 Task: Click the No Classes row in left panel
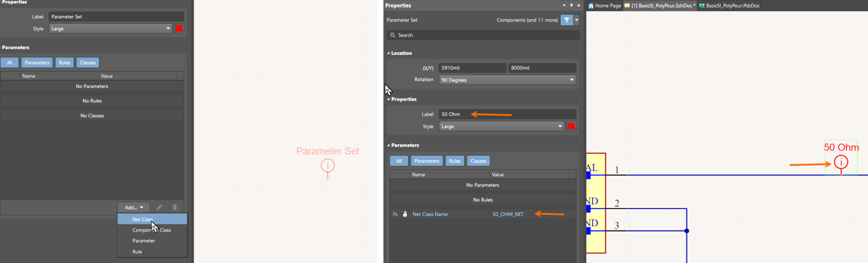92,116
